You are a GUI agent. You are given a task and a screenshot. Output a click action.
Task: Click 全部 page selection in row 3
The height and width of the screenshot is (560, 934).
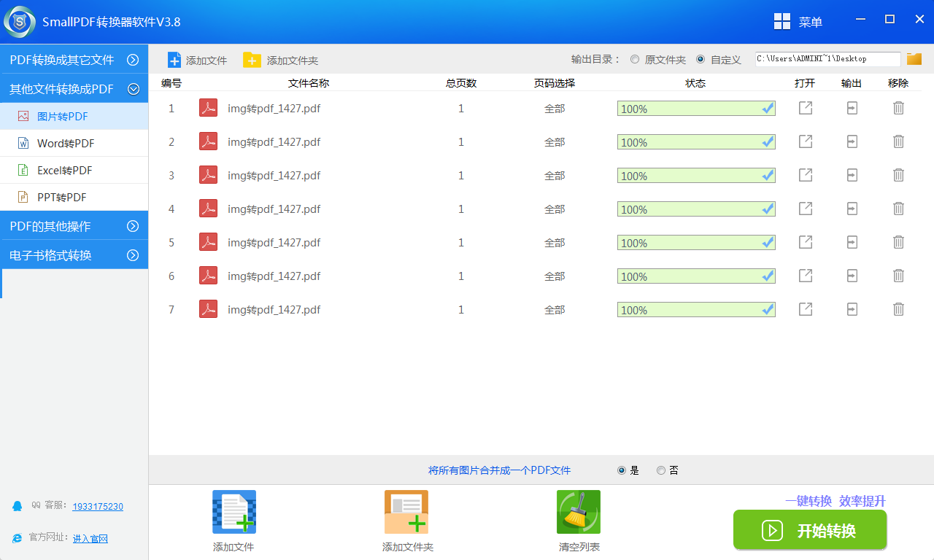(x=555, y=176)
